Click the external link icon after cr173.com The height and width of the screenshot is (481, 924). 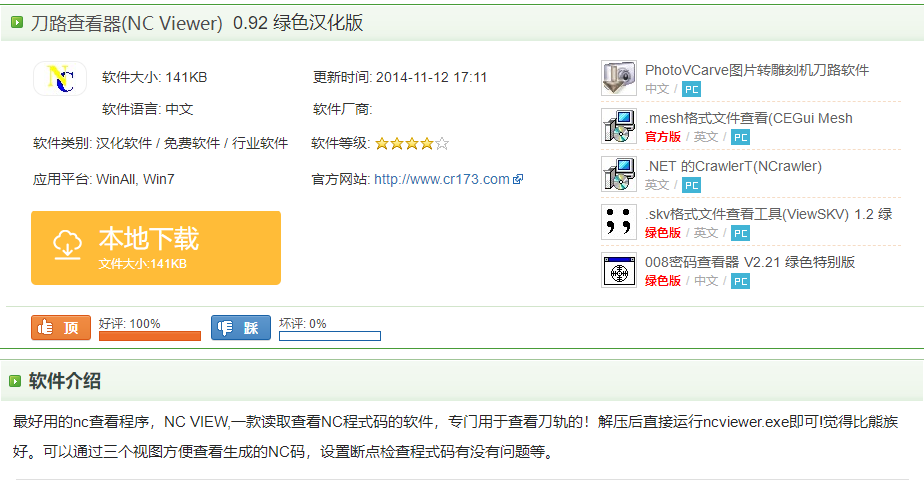click(518, 179)
